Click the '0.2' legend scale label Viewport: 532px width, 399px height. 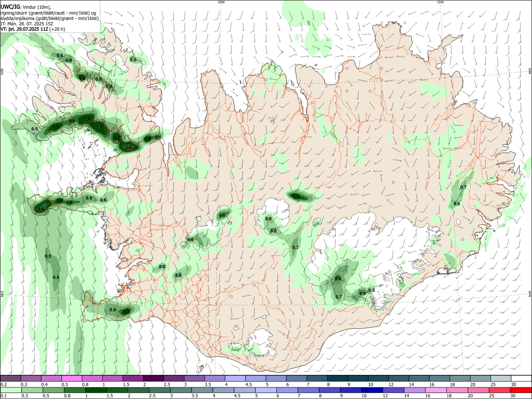[3, 384]
